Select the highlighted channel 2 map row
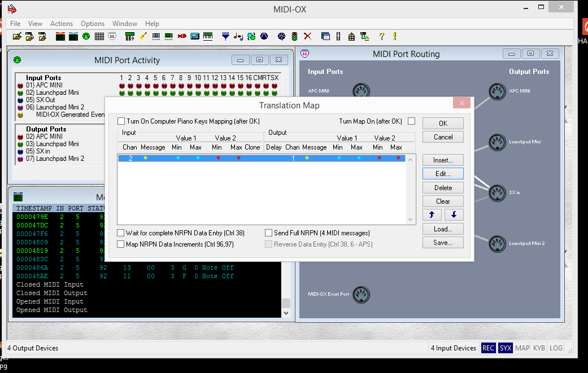Viewport: 588px width, 373px height. click(262, 158)
